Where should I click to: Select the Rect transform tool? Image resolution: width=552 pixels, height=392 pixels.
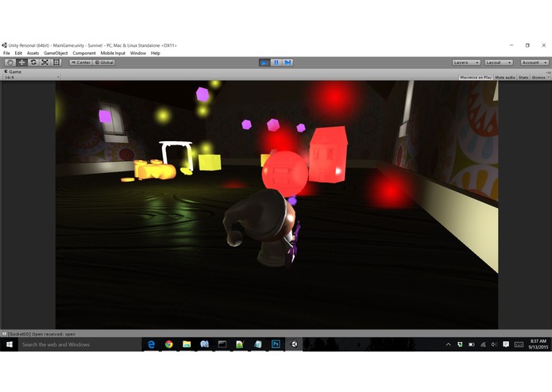pos(56,63)
